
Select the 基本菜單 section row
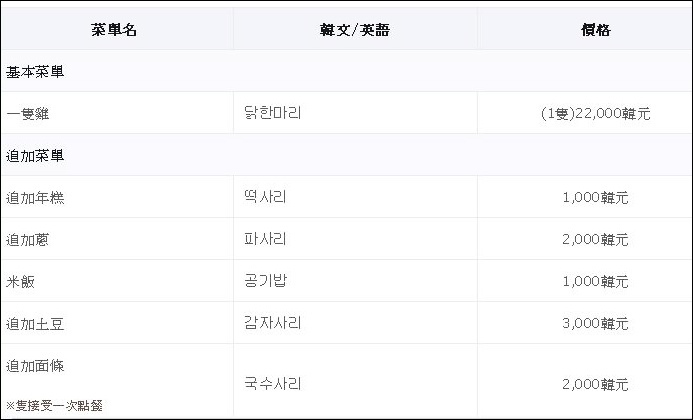click(x=36, y=72)
